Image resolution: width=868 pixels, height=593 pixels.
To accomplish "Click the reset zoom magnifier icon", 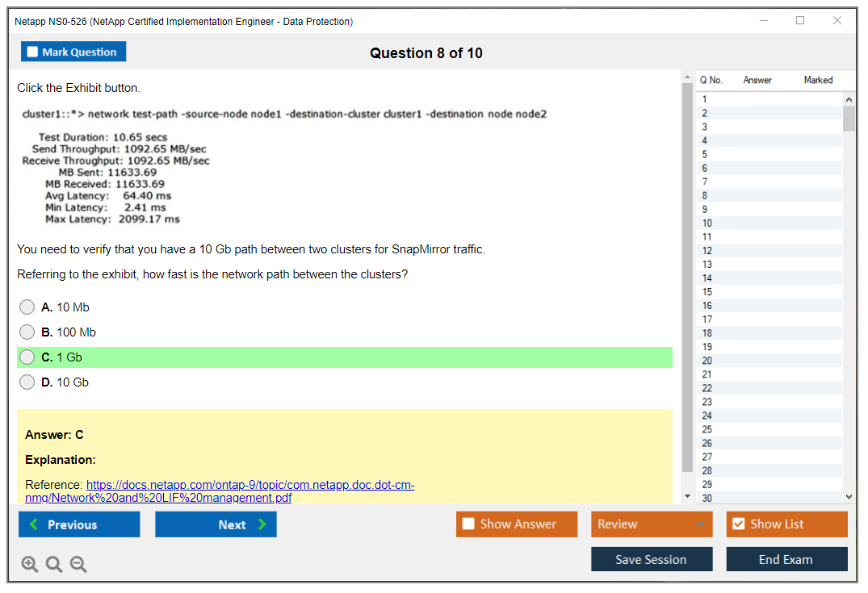I will [54, 565].
